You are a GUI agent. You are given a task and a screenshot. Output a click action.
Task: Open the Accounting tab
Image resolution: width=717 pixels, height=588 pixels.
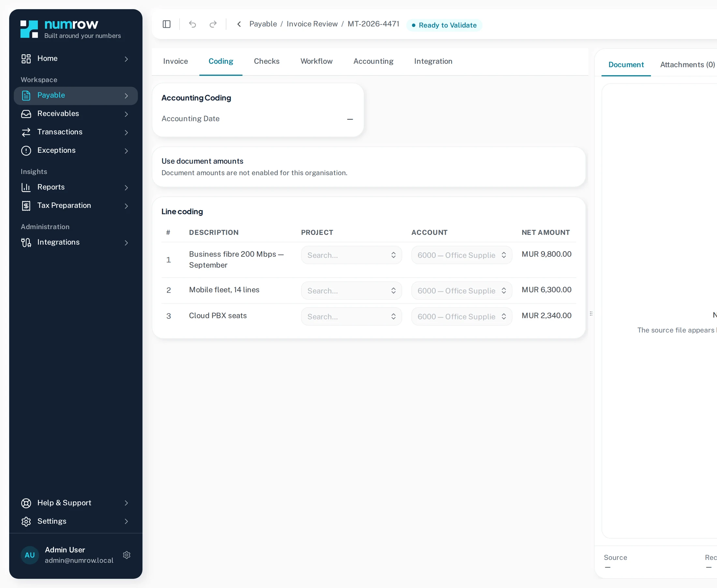click(x=373, y=61)
